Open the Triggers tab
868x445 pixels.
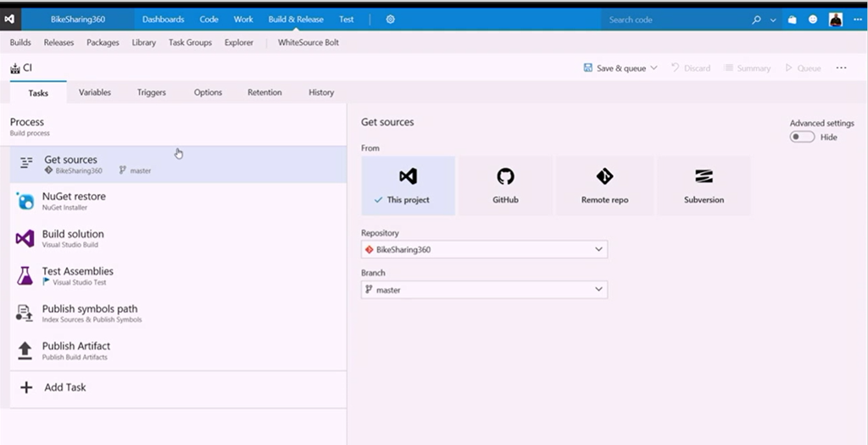(x=152, y=92)
